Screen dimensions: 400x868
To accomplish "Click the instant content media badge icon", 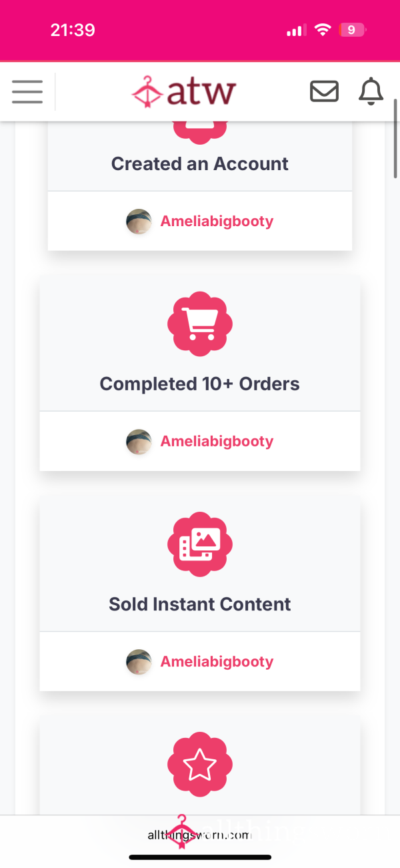I will 200,544.
